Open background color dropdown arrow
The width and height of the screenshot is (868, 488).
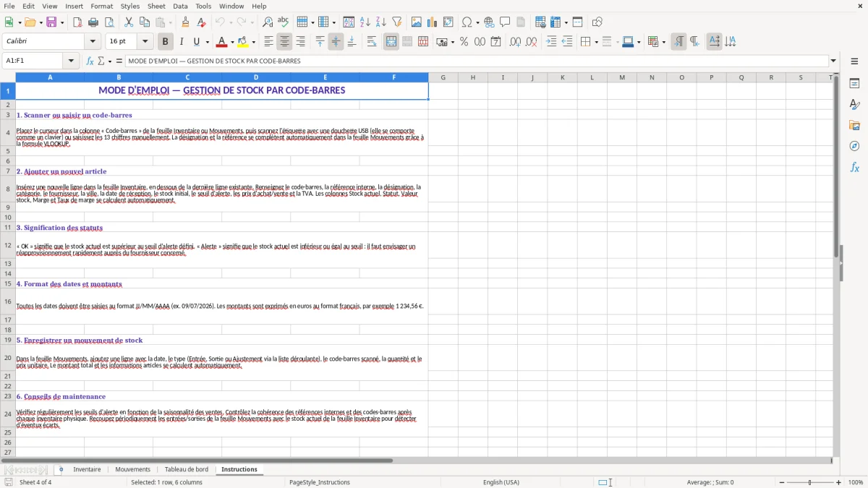[x=254, y=42]
